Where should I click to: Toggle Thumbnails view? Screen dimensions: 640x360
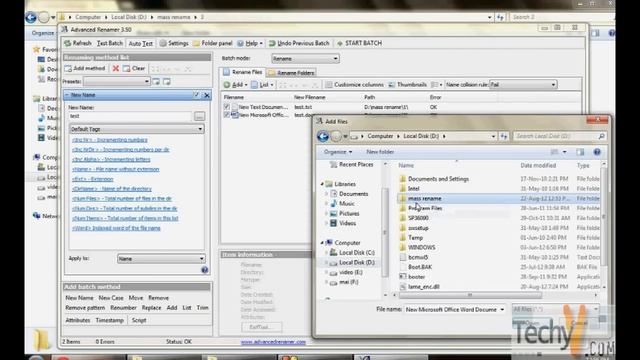[x=407, y=85]
